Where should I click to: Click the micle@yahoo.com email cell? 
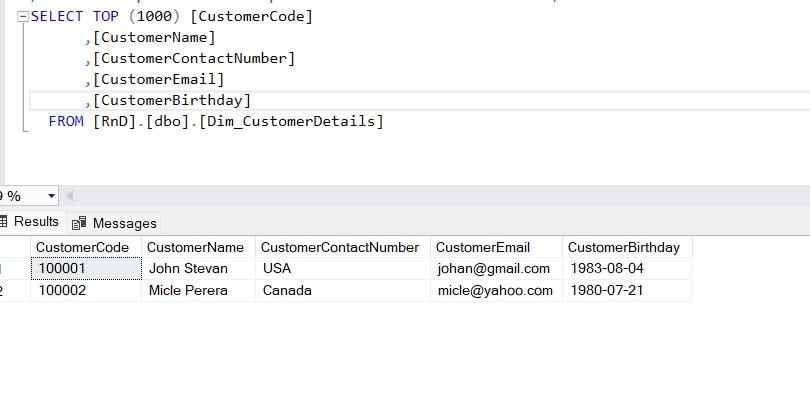pos(496,291)
